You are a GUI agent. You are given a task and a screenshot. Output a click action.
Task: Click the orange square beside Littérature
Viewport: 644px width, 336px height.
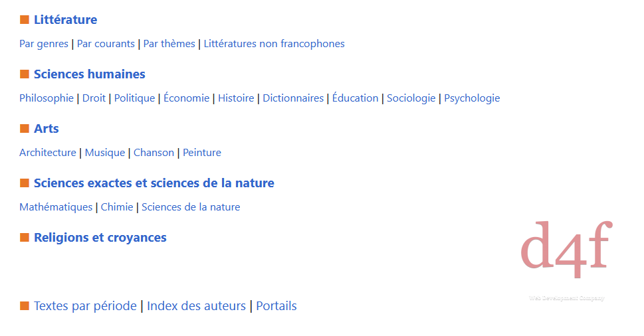tap(25, 20)
